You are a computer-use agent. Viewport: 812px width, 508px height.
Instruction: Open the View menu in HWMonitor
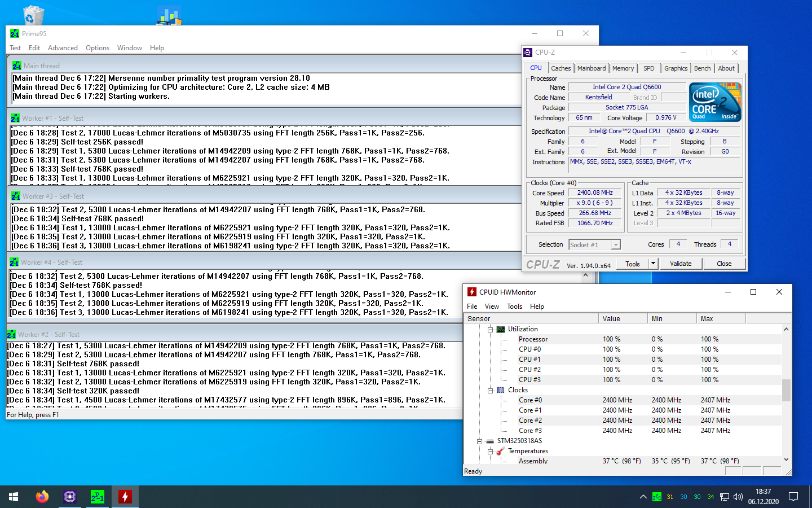[492, 306]
